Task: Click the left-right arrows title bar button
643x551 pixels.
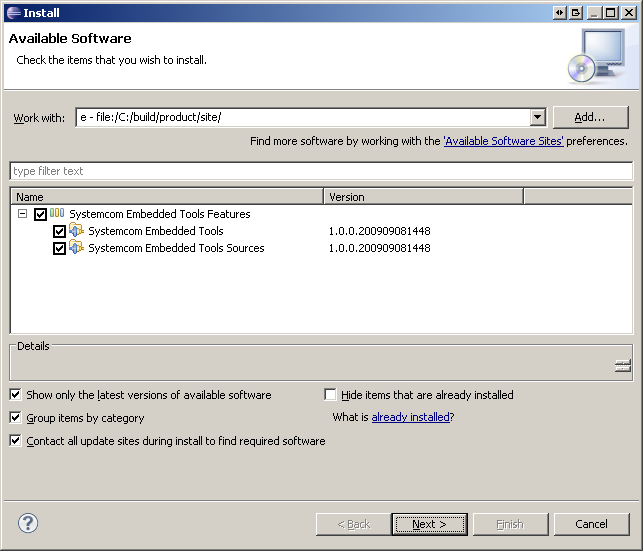Action: pyautogui.click(x=559, y=13)
